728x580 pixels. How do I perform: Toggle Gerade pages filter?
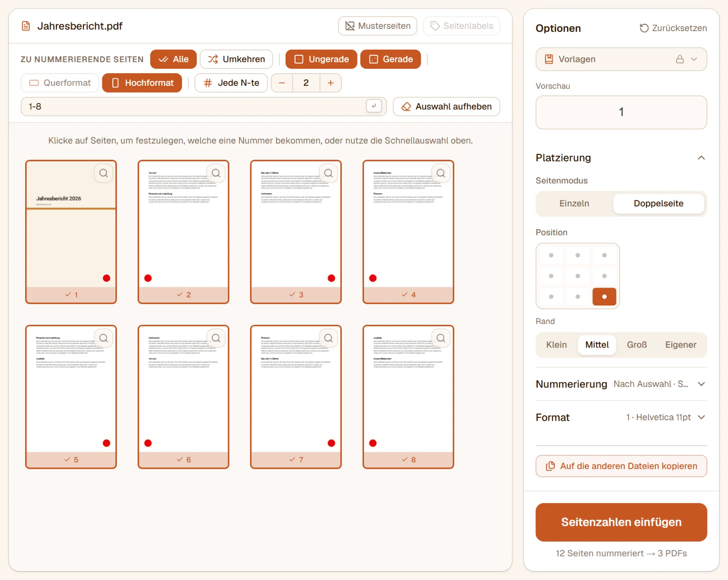tap(391, 59)
